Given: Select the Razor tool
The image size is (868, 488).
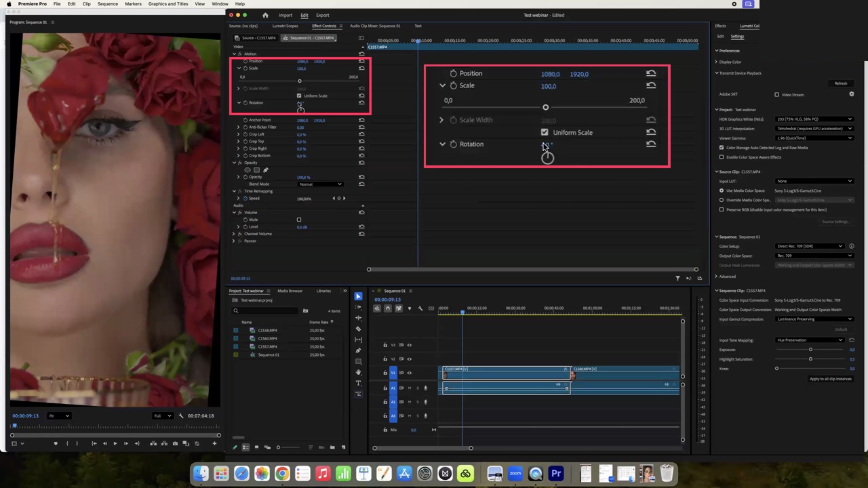Looking at the screenshot, I should pos(358,329).
